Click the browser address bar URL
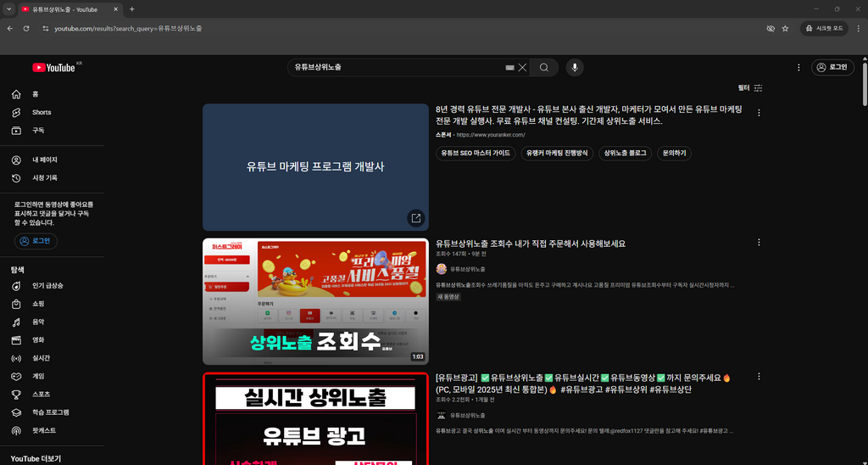Screen dimensions: 868x465 [128, 28]
